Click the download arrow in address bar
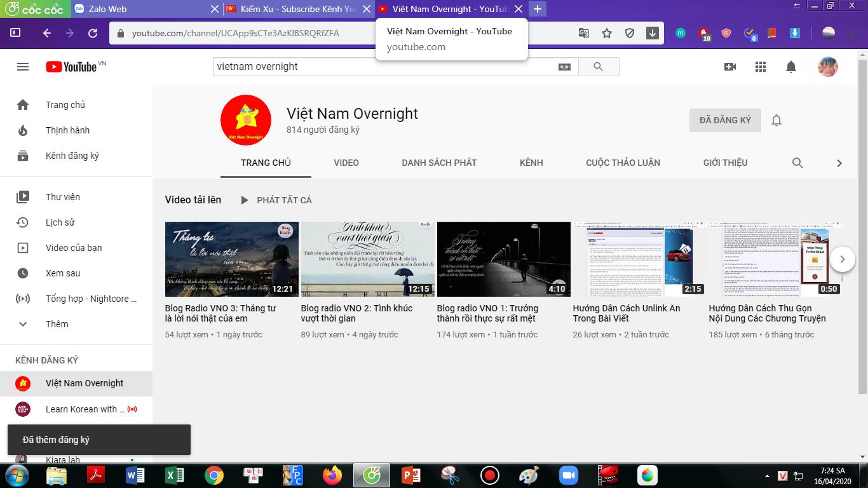This screenshot has width=868, height=488. [653, 33]
